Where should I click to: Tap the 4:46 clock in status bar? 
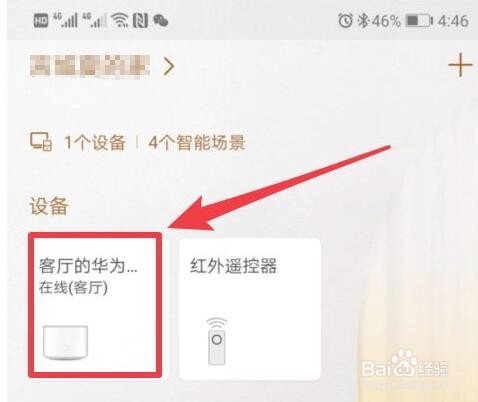pyautogui.click(x=453, y=21)
